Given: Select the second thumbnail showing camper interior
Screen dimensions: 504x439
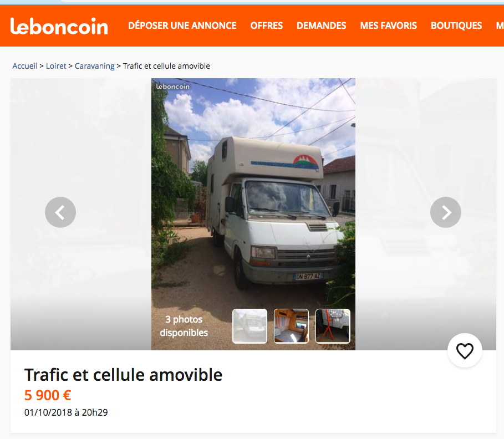Looking at the screenshot, I should coord(291,326).
